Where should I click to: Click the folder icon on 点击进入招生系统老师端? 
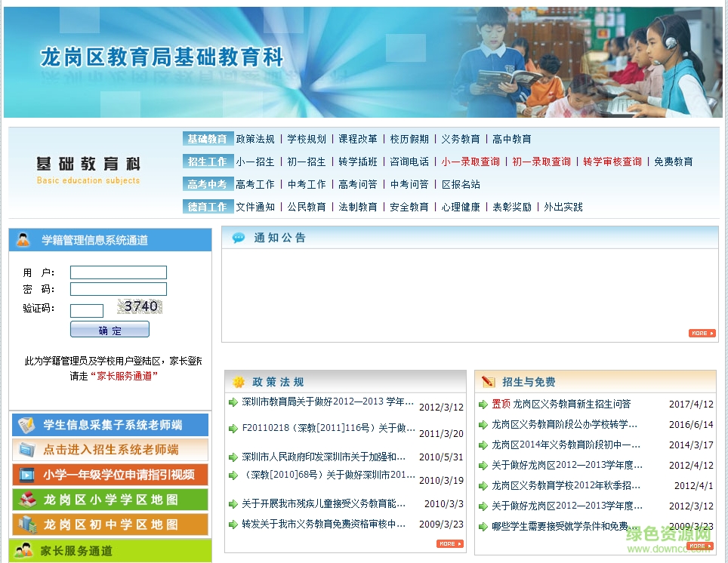(27, 449)
